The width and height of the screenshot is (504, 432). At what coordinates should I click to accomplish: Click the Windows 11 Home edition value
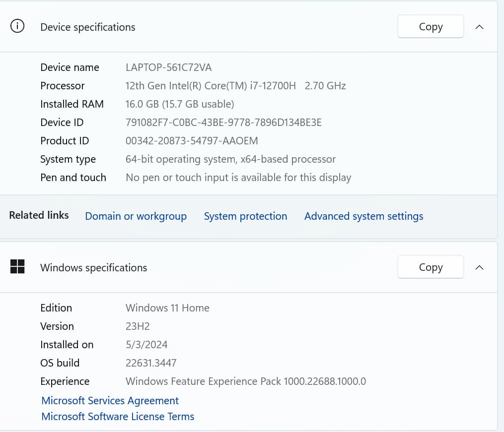[167, 308]
